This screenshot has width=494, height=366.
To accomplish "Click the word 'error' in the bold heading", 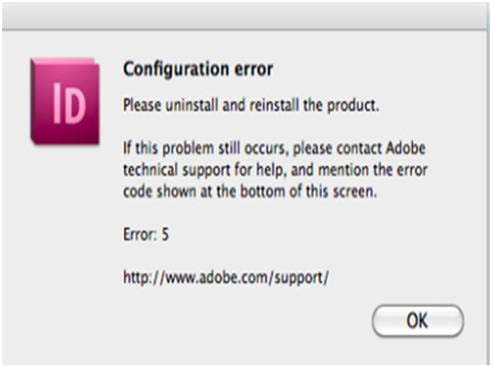I will coord(254,69).
